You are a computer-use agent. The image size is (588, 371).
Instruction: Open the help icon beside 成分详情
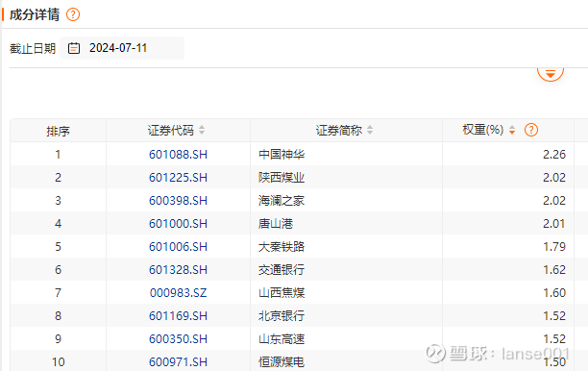(73, 14)
